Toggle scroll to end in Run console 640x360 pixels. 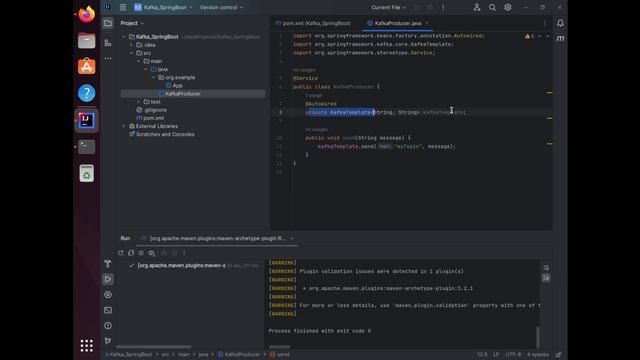point(546,278)
